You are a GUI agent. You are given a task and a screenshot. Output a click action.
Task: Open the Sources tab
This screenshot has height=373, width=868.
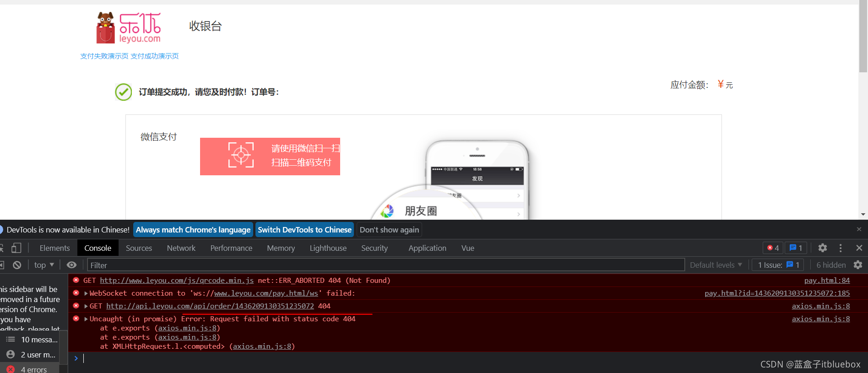[x=139, y=248]
